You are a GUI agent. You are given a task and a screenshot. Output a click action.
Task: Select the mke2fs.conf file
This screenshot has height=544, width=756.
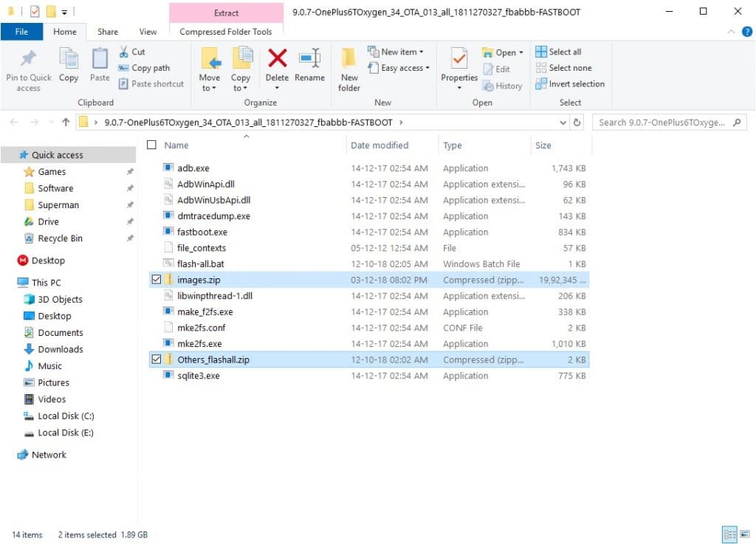[x=201, y=328]
